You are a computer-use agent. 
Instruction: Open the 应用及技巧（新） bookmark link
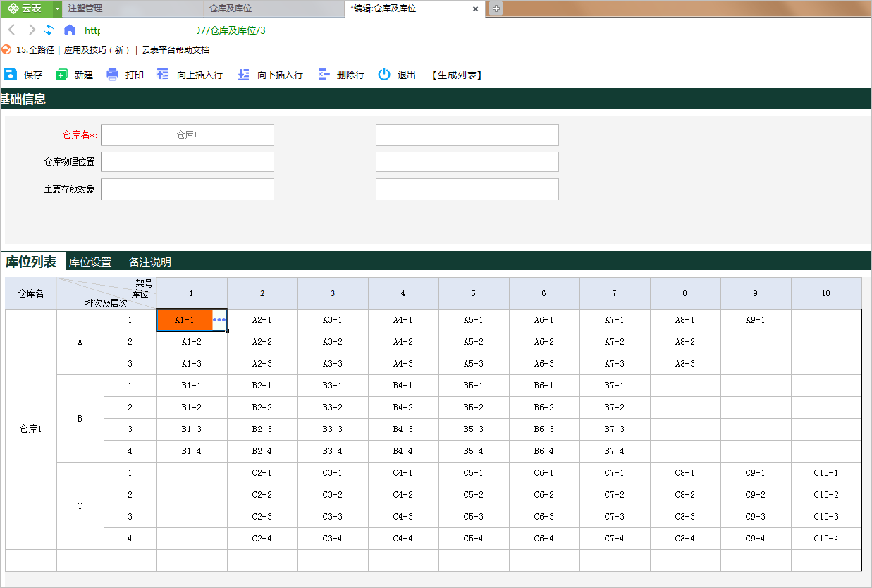coord(97,50)
